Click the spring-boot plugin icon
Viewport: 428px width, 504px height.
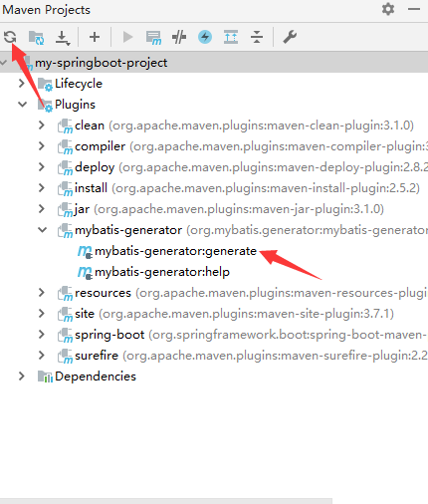click(65, 336)
